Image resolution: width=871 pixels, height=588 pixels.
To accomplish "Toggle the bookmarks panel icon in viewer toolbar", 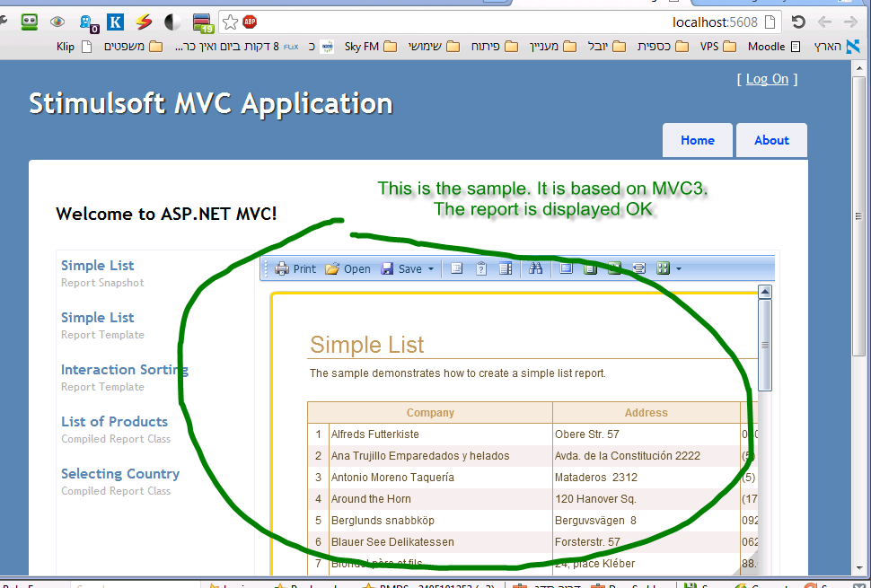I will click(457, 268).
